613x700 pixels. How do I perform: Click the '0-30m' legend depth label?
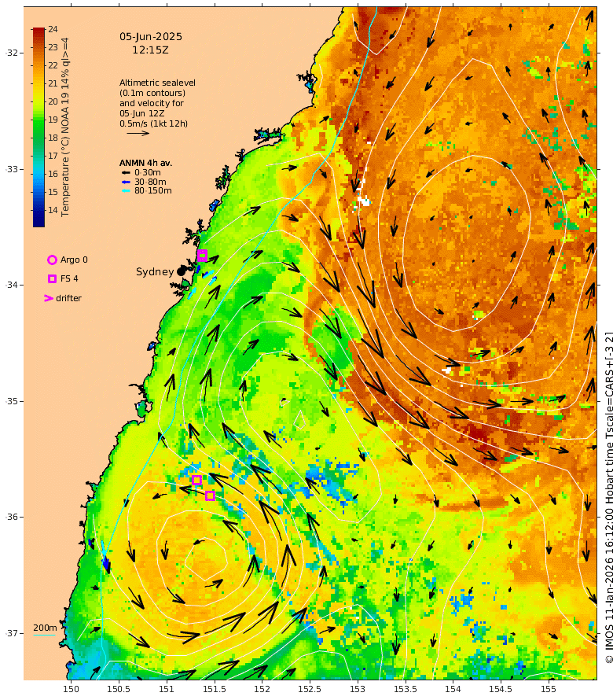[x=148, y=172]
